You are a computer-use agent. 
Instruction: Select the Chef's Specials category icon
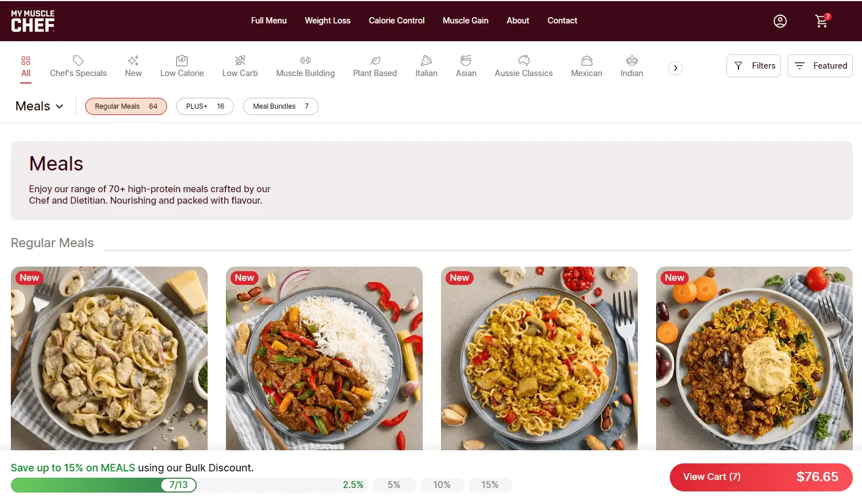click(x=78, y=61)
